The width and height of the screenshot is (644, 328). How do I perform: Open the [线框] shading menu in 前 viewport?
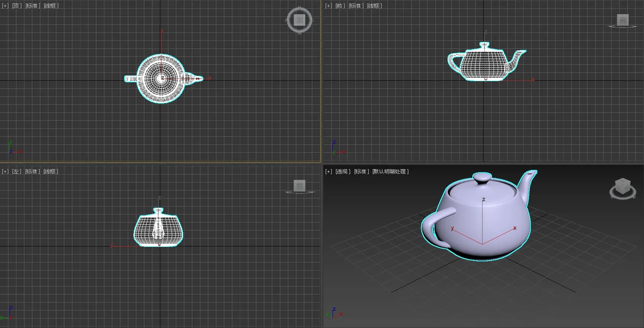[374, 6]
